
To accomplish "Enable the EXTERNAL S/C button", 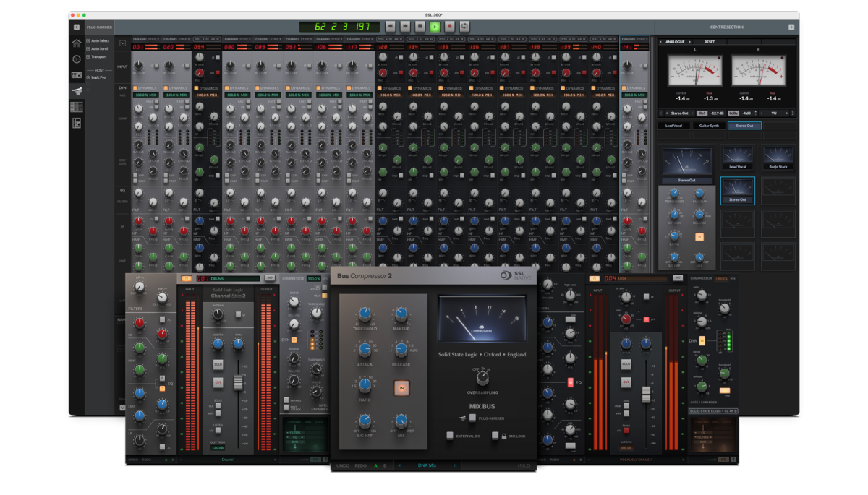I will [x=450, y=436].
